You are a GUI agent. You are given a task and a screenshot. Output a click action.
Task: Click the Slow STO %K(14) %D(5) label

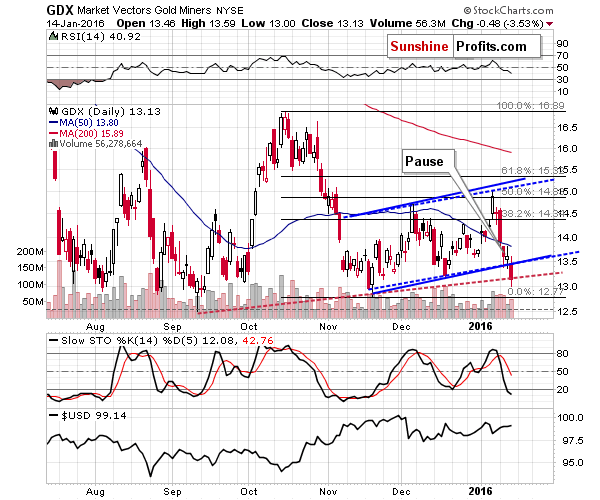coord(130,340)
